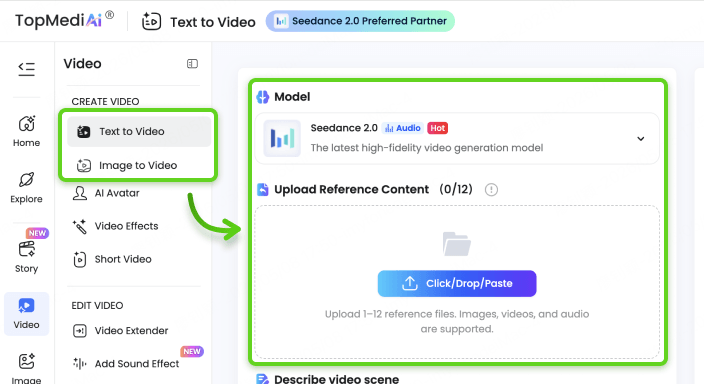Click the Hot badge on Seedance 2.0
704x384 pixels.
[x=437, y=128]
